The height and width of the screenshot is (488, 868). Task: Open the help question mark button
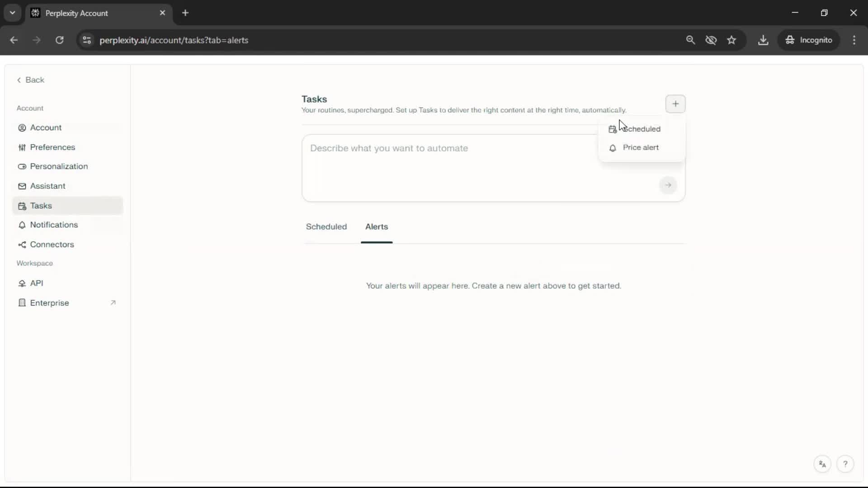(845, 464)
